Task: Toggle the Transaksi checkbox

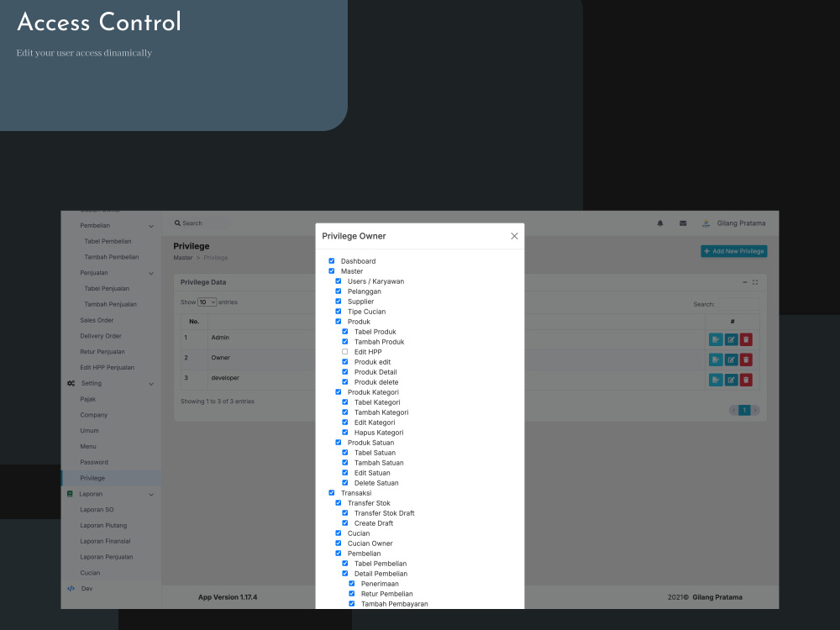Action: [332, 493]
